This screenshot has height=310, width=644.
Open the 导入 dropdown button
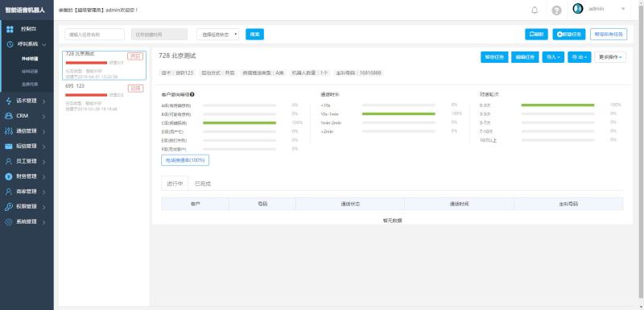553,57
